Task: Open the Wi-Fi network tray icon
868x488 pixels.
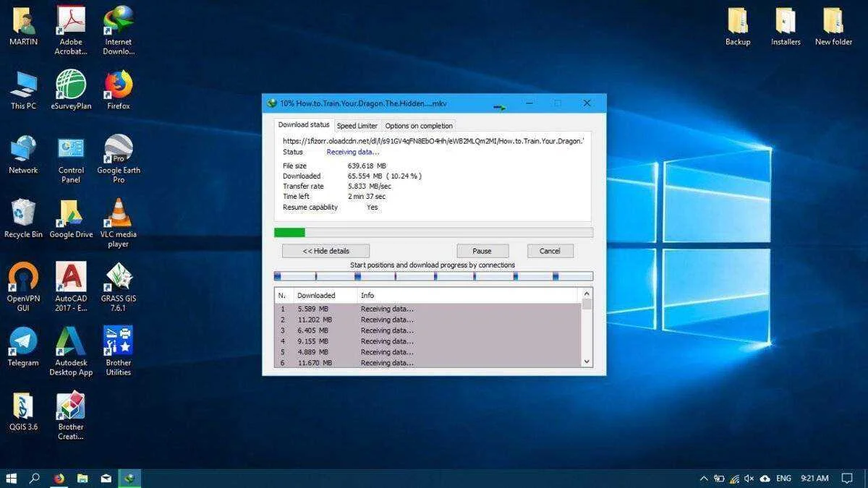Action: click(734, 478)
